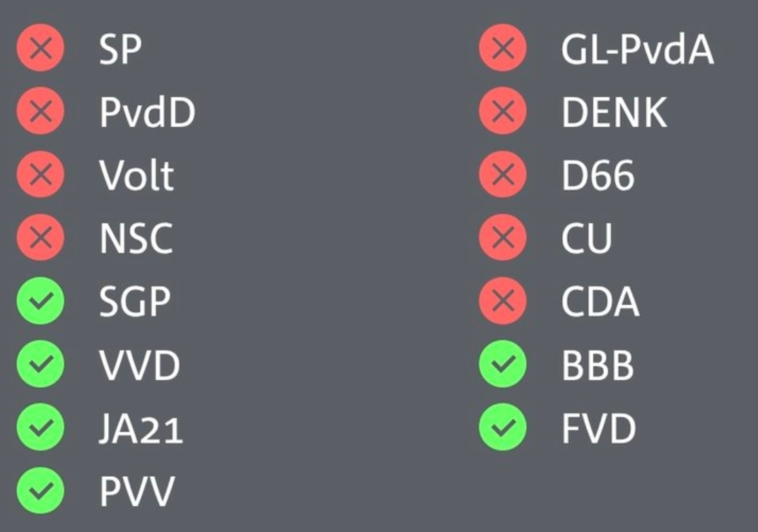Screen dimensions: 758x532
Task: Select the green checkmark next to VVD
Action: pyautogui.click(x=40, y=364)
